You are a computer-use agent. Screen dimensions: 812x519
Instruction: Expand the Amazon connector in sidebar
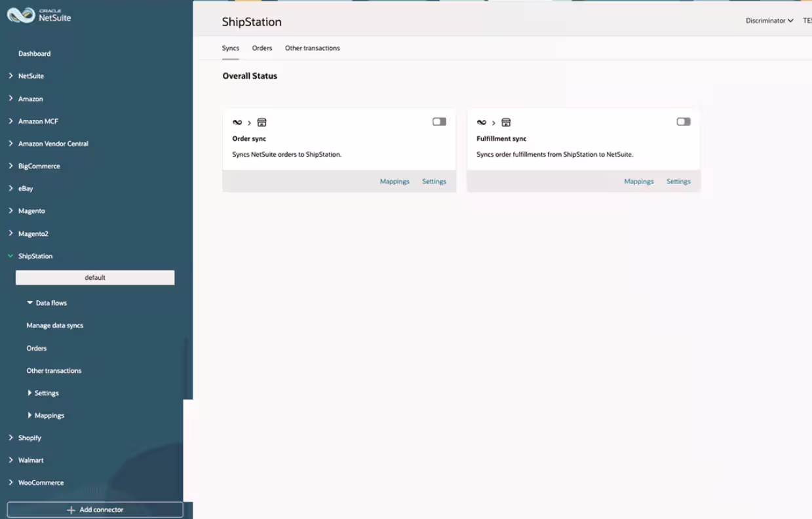(10, 98)
